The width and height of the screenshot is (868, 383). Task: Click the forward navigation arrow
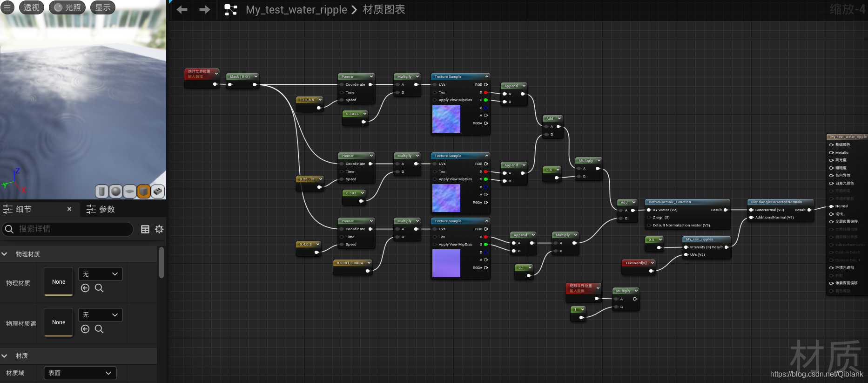click(x=205, y=9)
